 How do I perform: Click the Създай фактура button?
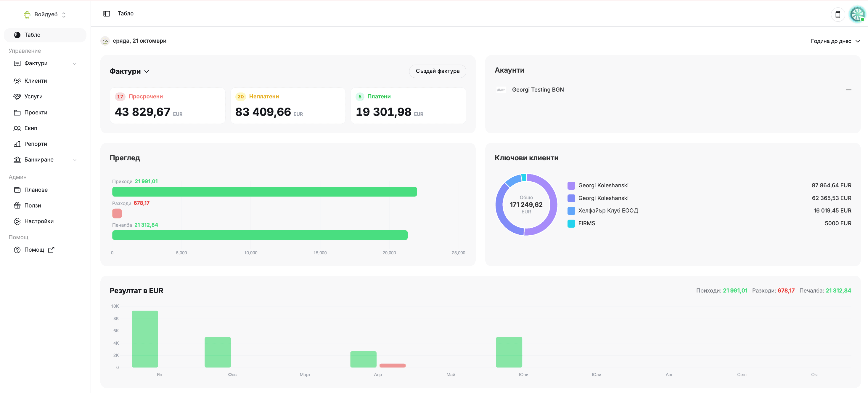(437, 71)
